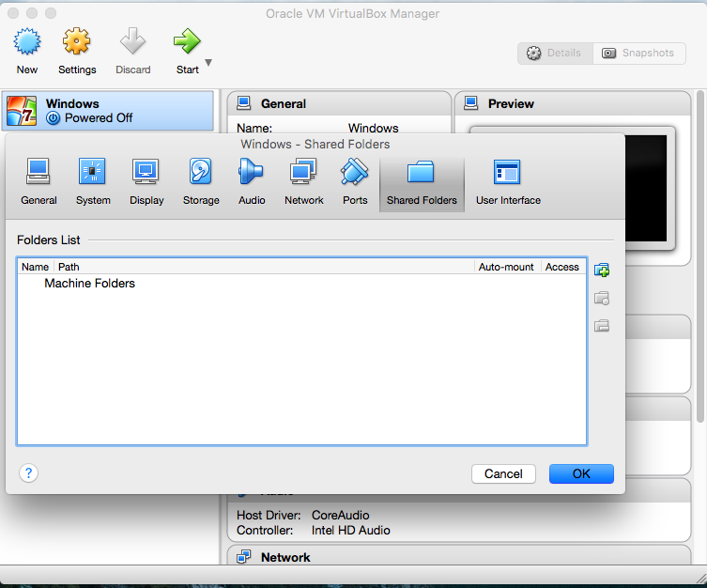Click the Auto-mount column header

pos(506,267)
